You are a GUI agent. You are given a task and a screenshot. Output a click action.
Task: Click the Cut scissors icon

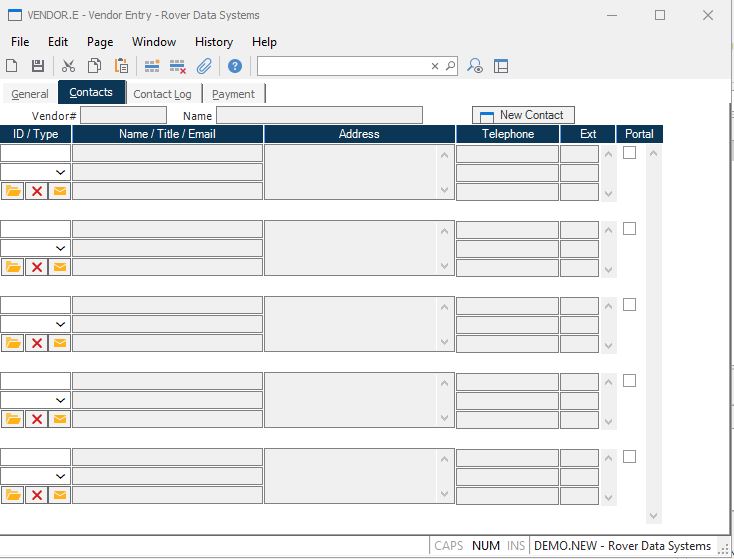coord(68,66)
